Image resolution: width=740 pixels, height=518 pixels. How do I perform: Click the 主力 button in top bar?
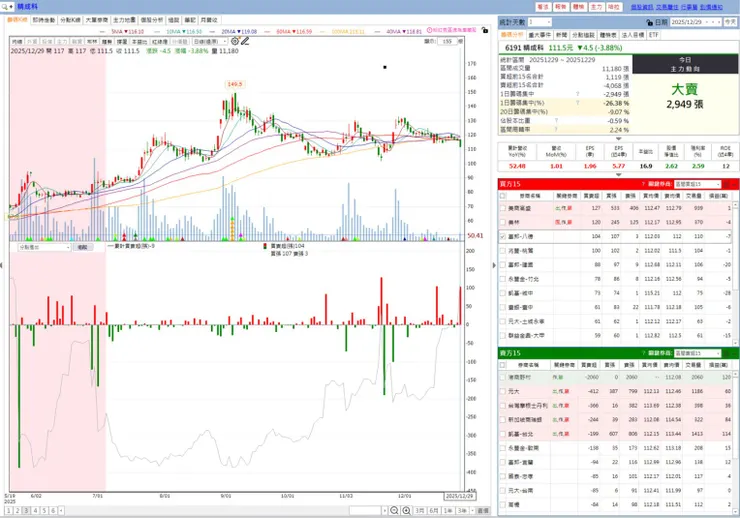point(597,7)
